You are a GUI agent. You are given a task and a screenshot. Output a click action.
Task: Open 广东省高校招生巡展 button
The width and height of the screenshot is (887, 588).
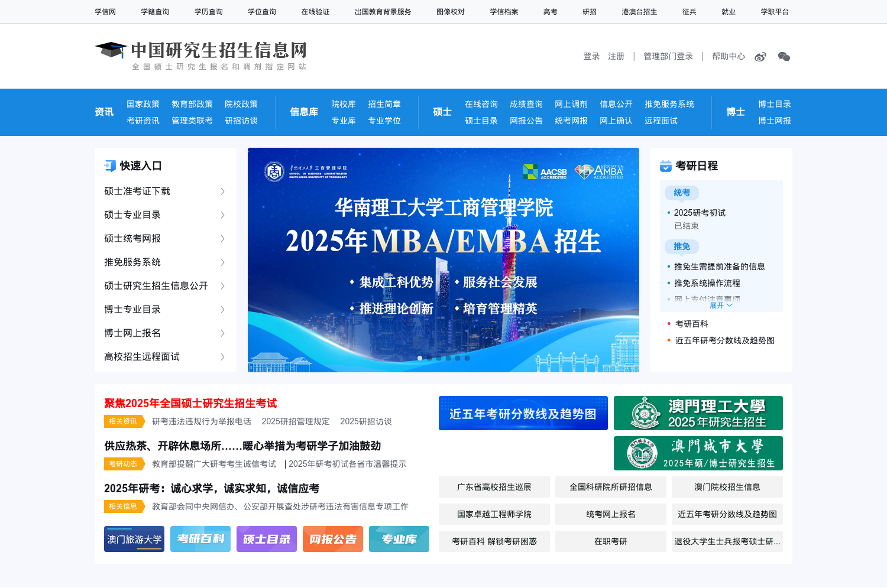494,487
